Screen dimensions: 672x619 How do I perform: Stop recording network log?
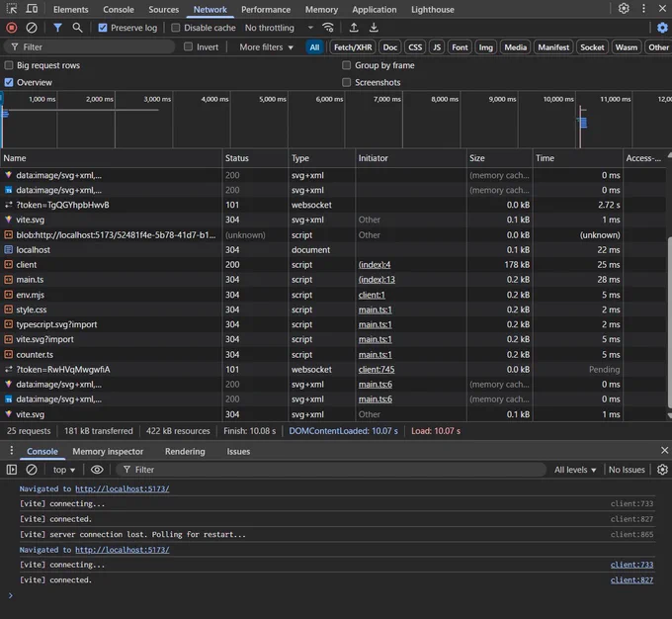pos(12,28)
